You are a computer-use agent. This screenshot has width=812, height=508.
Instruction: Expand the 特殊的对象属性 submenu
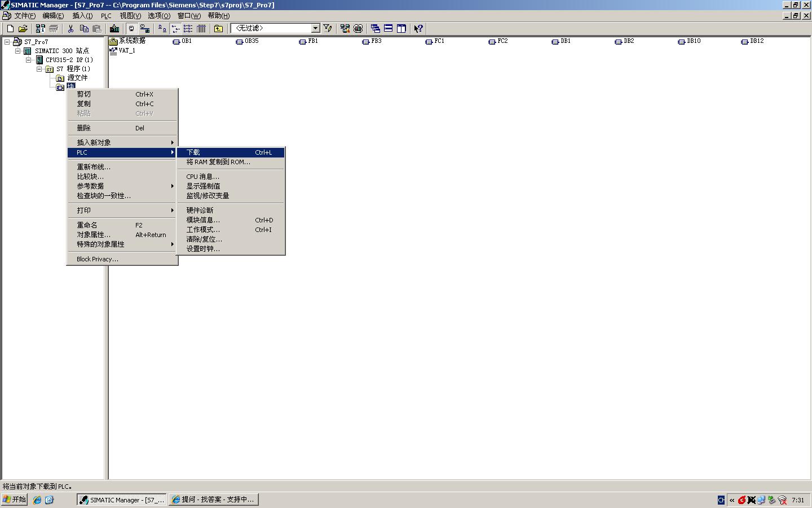click(x=122, y=244)
